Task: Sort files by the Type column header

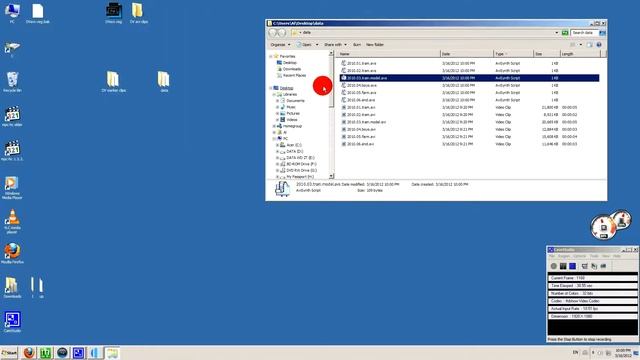Action: pyautogui.click(x=513, y=54)
